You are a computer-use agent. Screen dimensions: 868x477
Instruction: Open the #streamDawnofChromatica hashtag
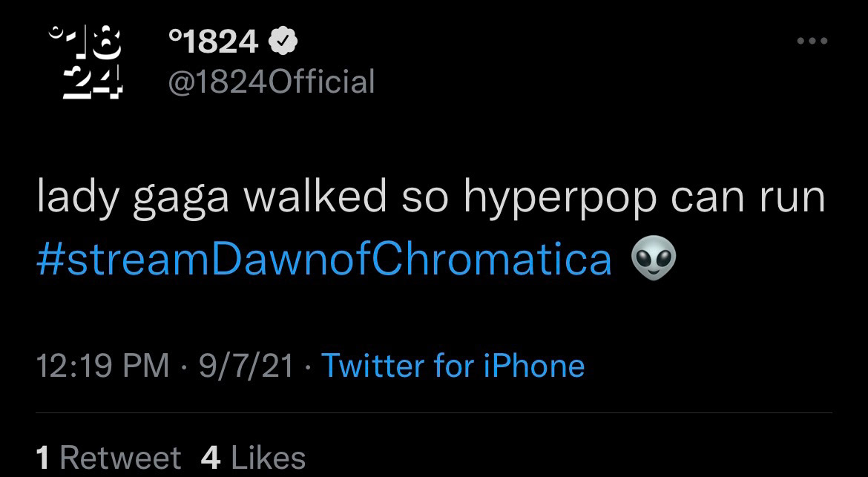click(324, 260)
